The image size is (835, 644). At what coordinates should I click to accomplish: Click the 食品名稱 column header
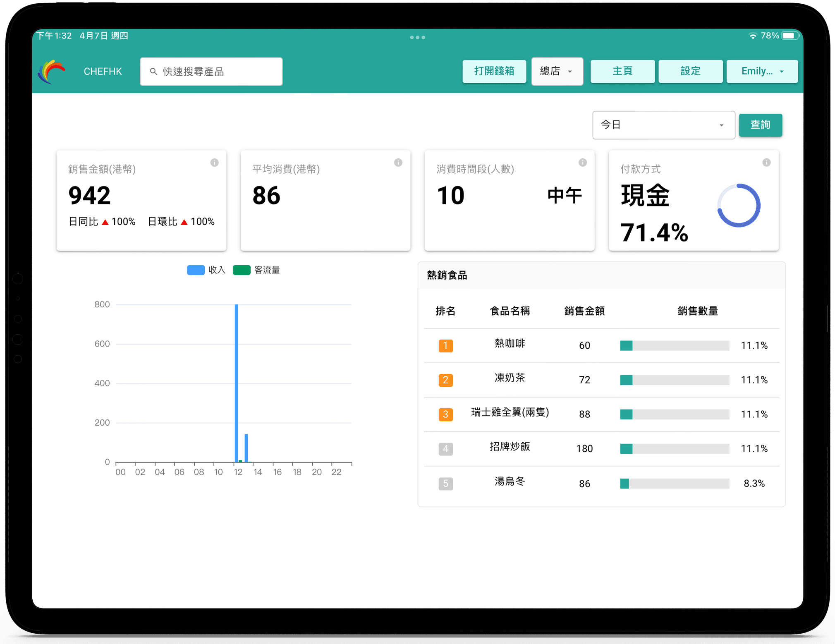pyautogui.click(x=510, y=311)
